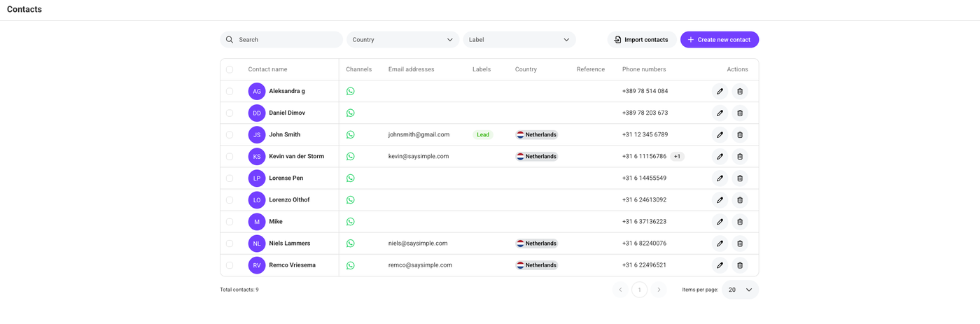Open edit for Lorenzo Olthof contact
Viewport: 980px width, 324px height.
(720, 200)
